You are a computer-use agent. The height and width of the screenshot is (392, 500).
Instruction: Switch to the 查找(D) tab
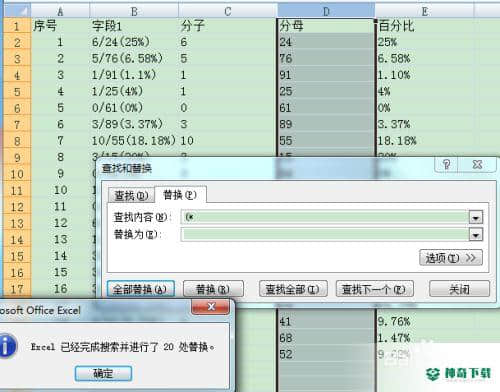click(131, 195)
